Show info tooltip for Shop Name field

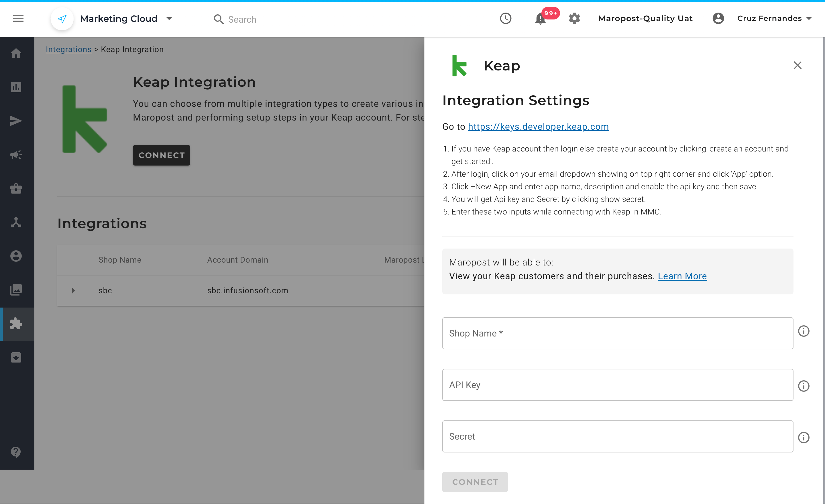coord(803,331)
